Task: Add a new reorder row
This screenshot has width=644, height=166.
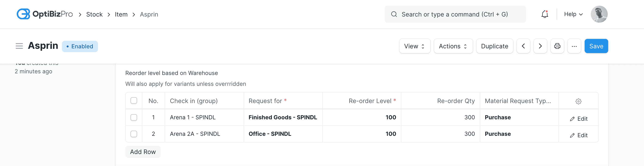Action: tap(143, 151)
